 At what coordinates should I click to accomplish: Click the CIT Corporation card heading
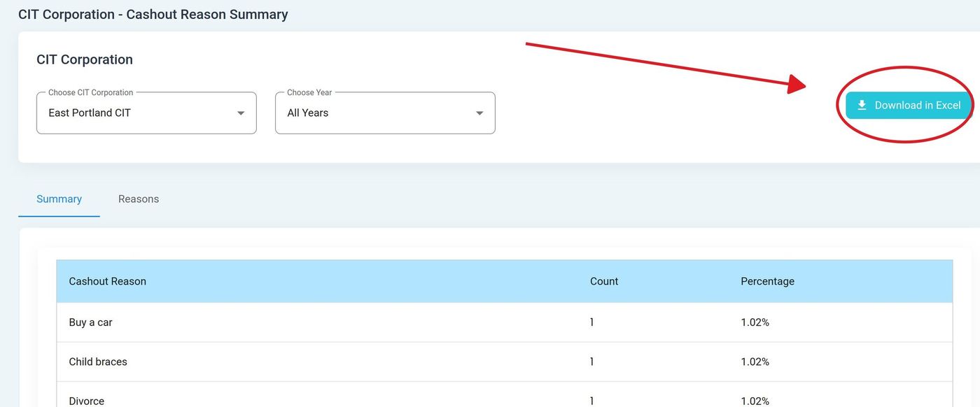point(84,59)
